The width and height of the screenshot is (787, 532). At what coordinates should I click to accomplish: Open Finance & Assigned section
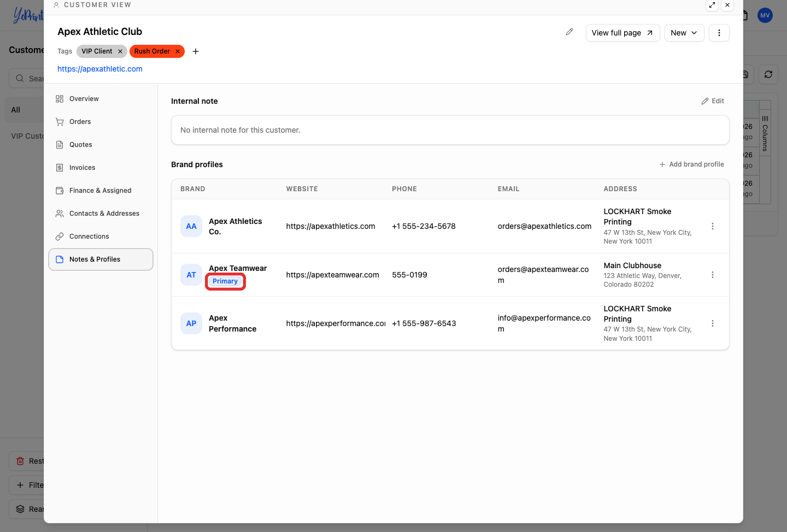[101, 191]
